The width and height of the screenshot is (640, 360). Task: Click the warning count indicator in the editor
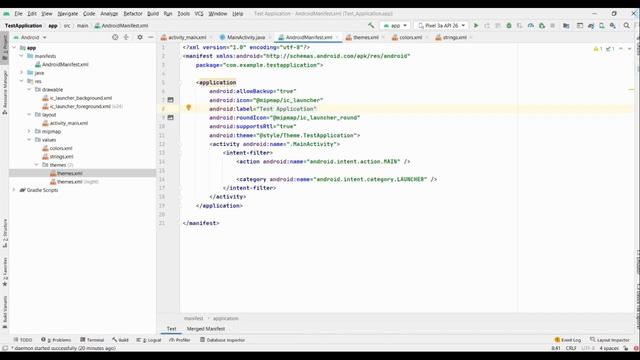[598, 49]
